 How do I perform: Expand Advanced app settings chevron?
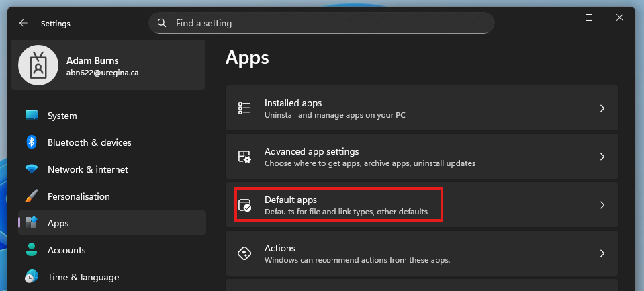[602, 157]
